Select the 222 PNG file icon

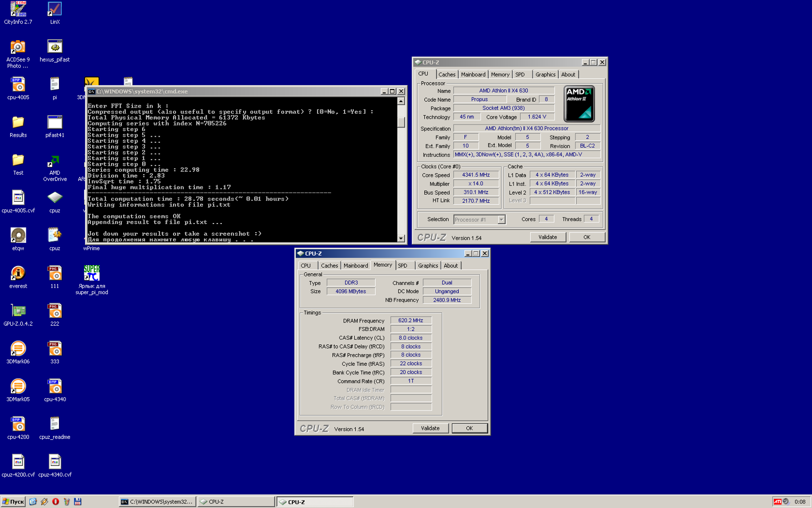pos(55,314)
